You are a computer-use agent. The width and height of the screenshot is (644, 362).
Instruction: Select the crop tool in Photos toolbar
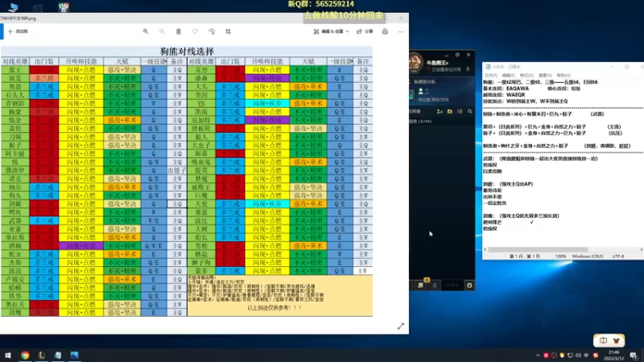(228, 31)
